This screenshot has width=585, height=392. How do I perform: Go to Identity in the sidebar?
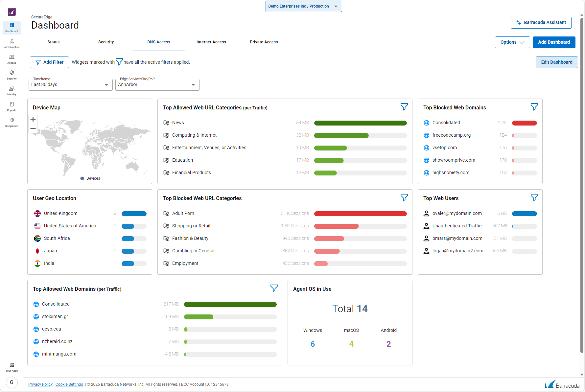(12, 91)
